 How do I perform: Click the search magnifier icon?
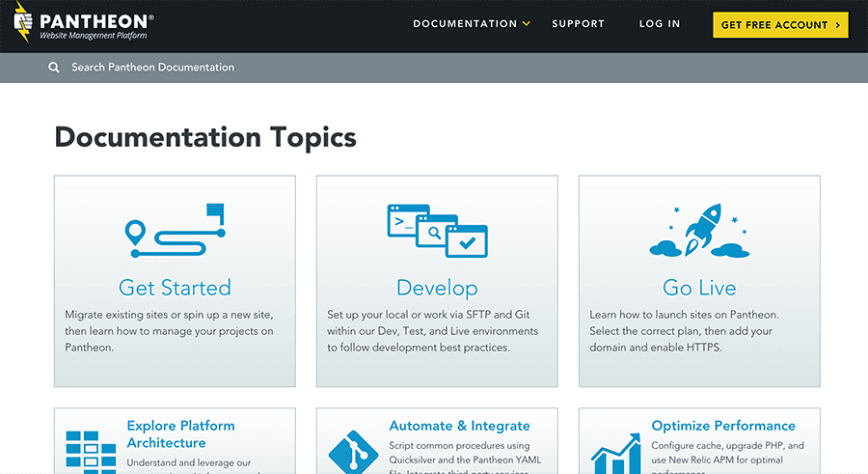(54, 68)
